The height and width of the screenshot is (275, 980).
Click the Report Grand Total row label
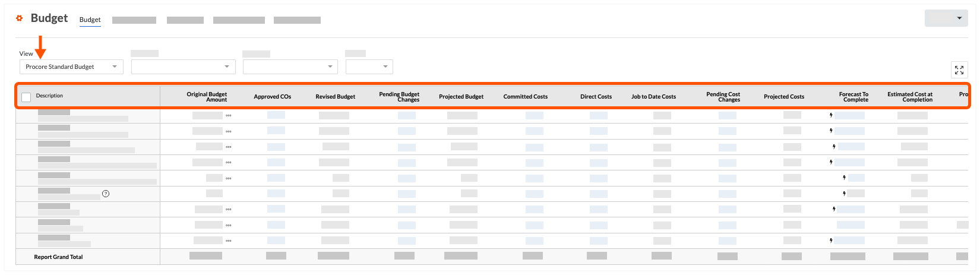tap(58, 257)
